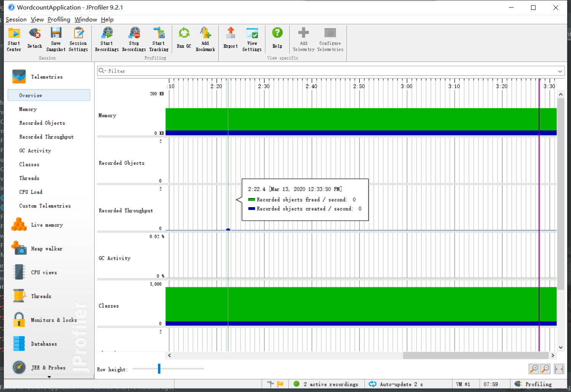
Task: Open the filter search options magnifier
Action: (102, 71)
